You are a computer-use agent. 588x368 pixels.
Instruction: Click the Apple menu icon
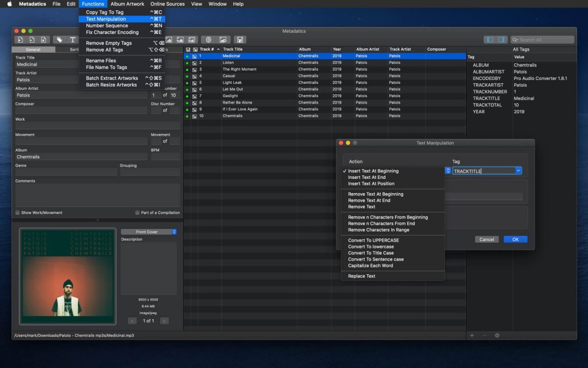(9, 4)
